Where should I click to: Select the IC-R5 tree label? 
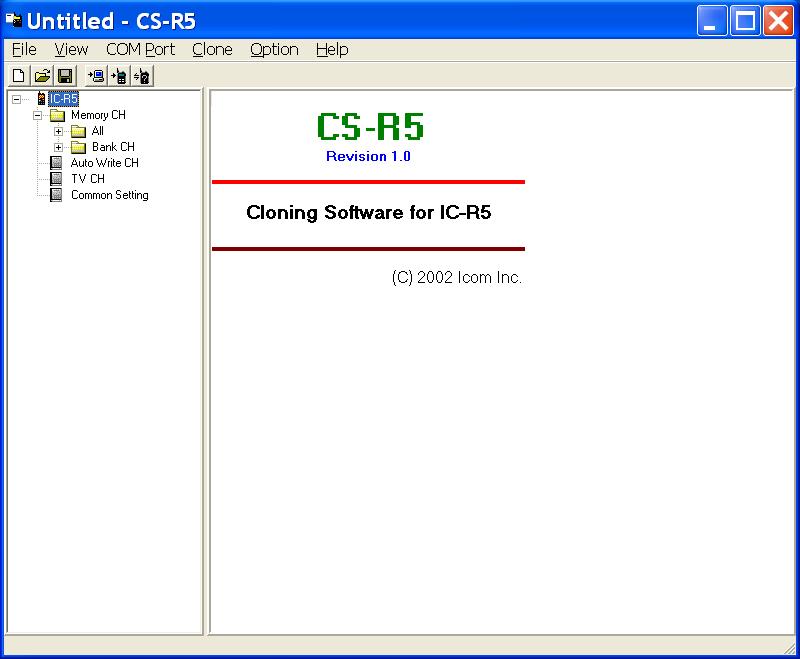pos(63,99)
